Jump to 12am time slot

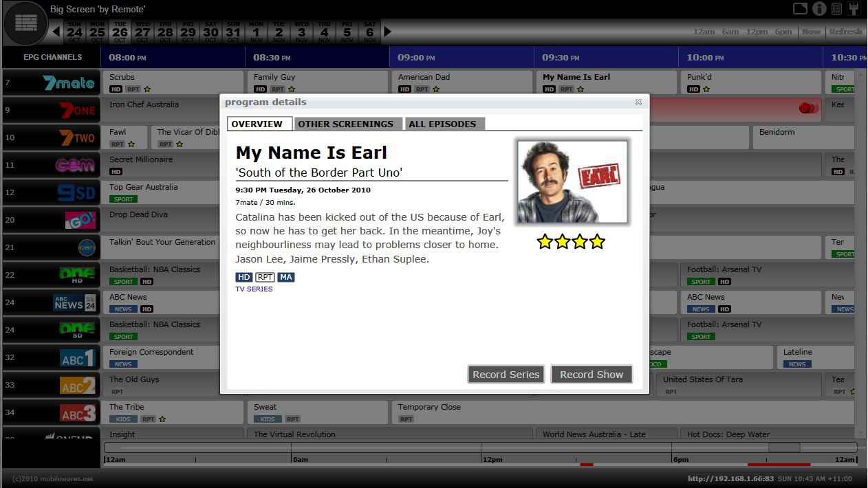tap(704, 32)
